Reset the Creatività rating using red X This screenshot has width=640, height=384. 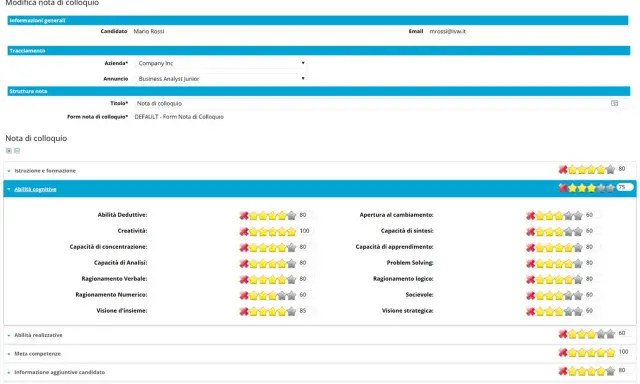[244, 231]
